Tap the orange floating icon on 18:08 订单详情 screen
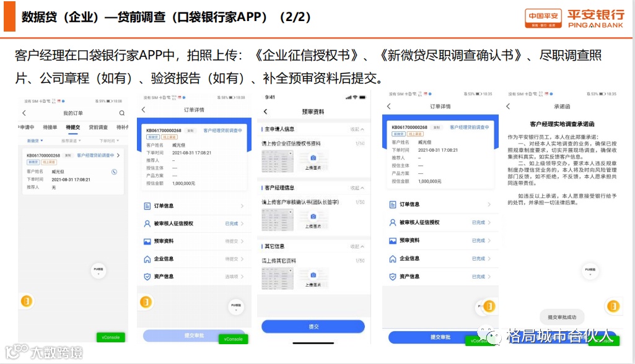The image size is (635, 364). 146,301
